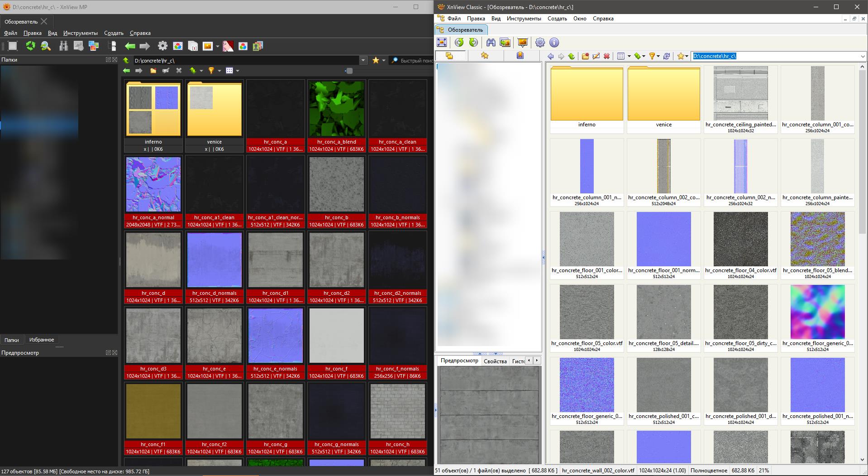
Task: Switch to Свойства tab in Classic preview
Action: point(495,361)
